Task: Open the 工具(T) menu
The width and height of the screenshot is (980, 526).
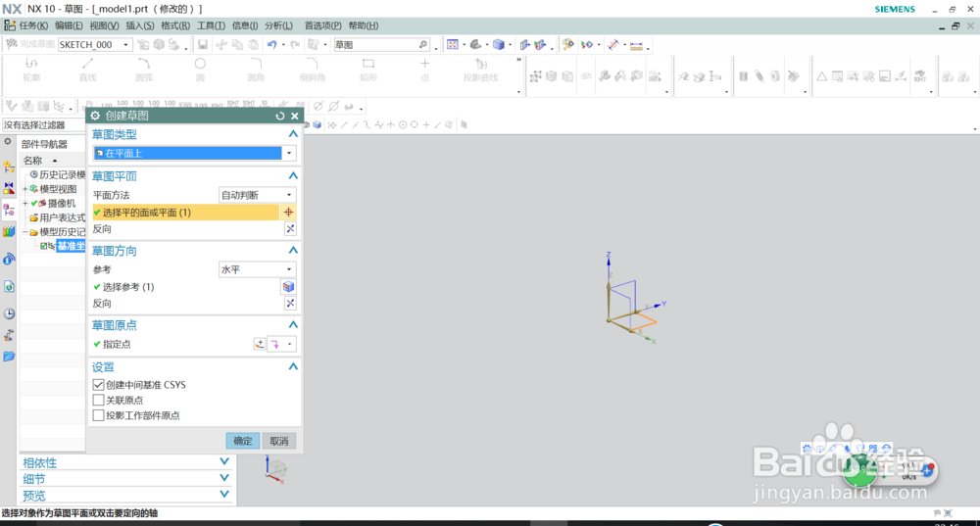Action: [x=212, y=25]
